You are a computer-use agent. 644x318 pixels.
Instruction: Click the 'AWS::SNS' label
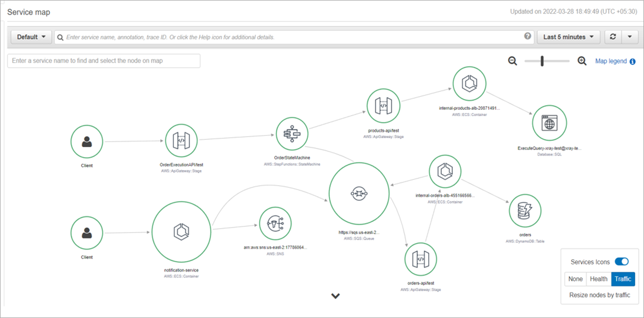tap(276, 254)
